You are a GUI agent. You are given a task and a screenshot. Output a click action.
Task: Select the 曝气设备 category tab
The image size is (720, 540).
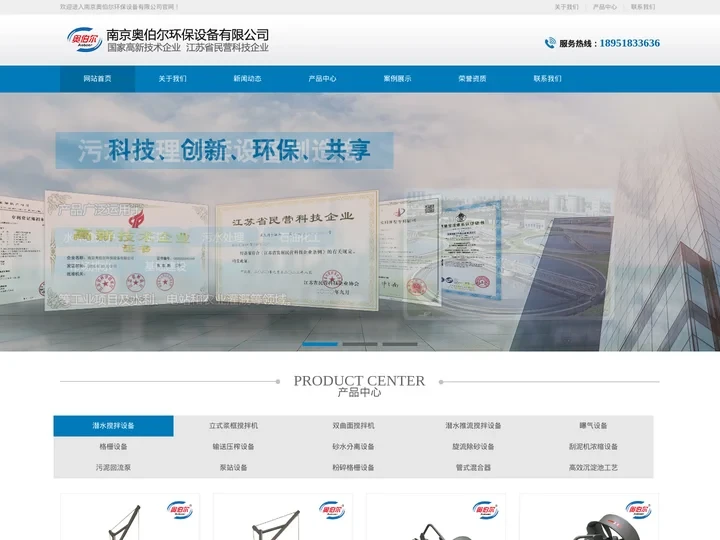(x=593, y=426)
